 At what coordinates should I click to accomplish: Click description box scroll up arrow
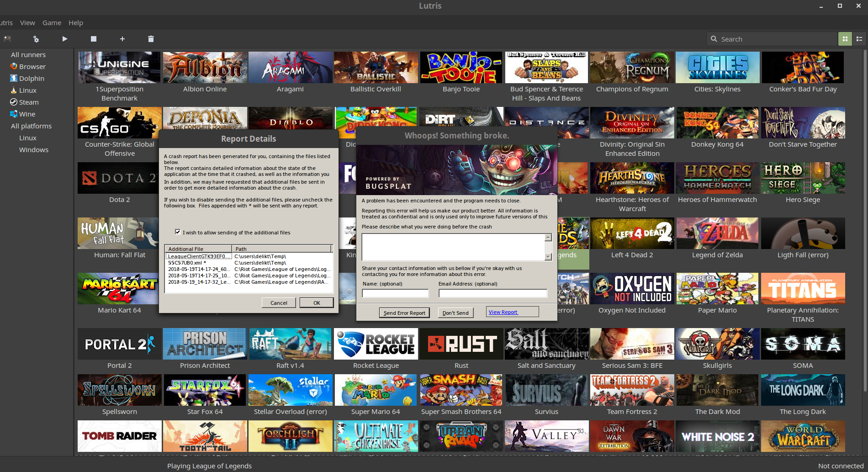point(548,238)
